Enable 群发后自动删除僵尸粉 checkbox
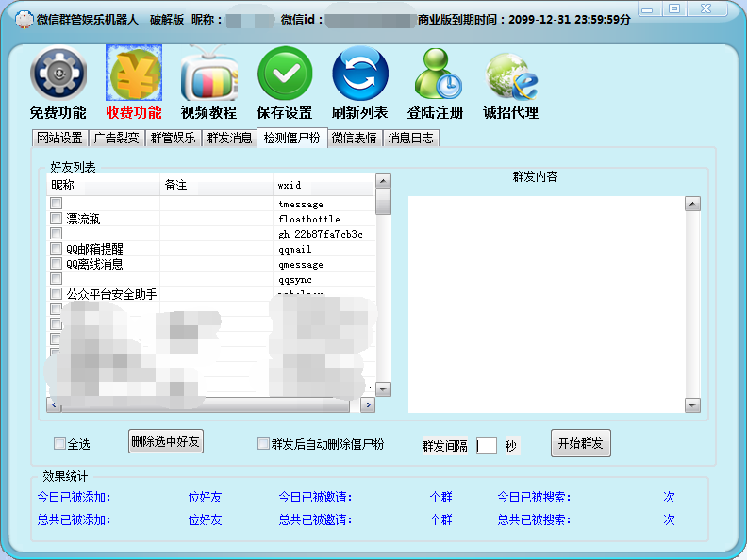This screenshot has width=747, height=560. coord(263,444)
